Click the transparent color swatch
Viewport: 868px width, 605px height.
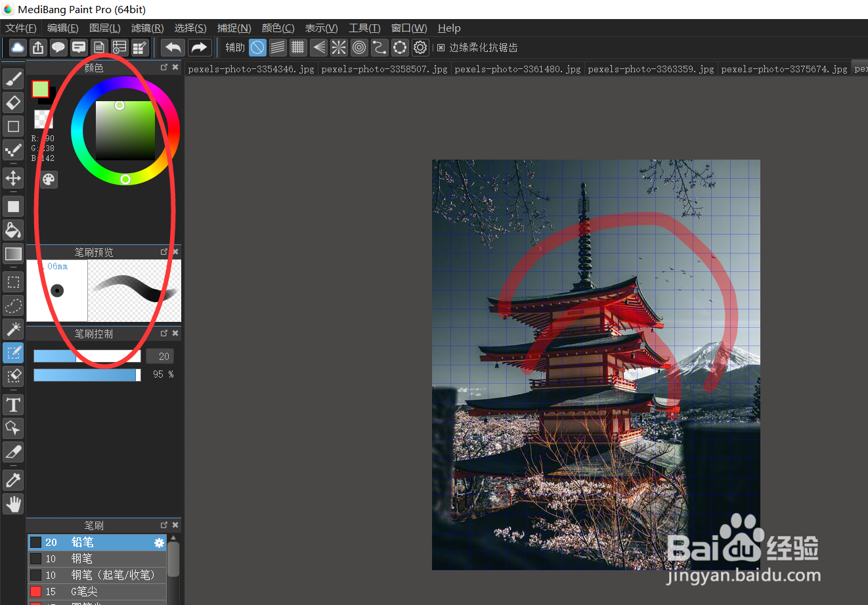tap(43, 119)
